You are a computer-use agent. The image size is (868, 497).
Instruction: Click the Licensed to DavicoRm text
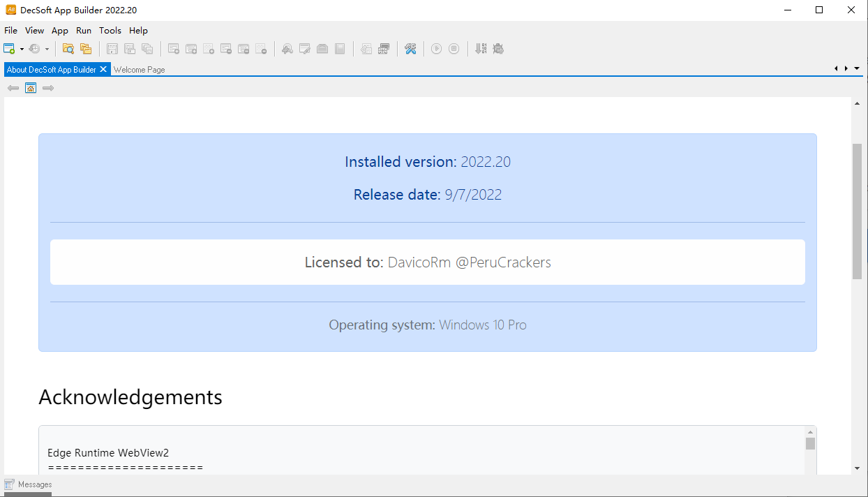(x=428, y=262)
